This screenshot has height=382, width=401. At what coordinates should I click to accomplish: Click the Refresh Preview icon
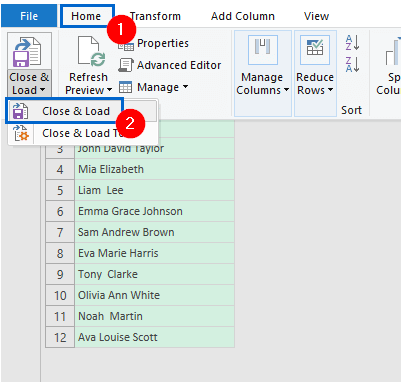click(x=91, y=51)
